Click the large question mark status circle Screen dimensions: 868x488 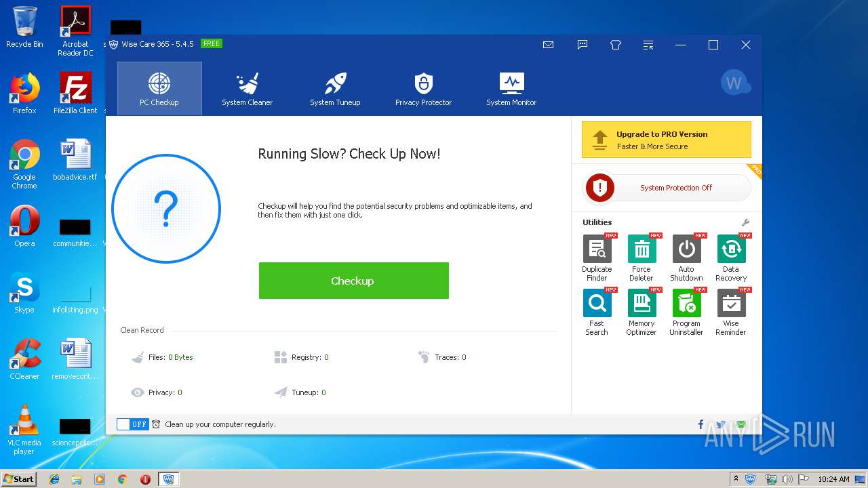pos(166,209)
